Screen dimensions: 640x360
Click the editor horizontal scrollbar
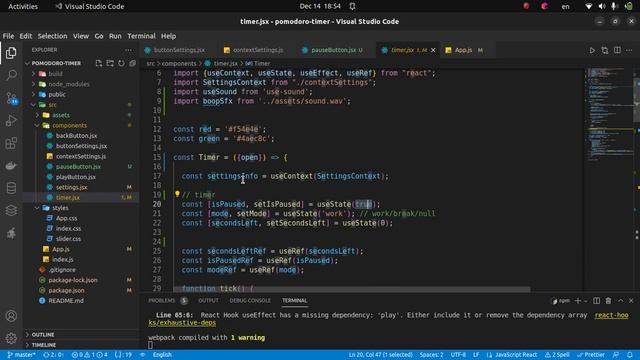tap(352, 289)
